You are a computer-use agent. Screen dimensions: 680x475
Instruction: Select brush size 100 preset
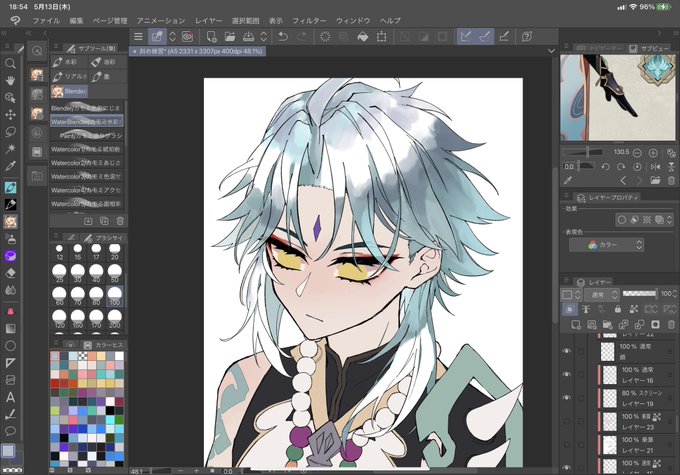pyautogui.click(x=114, y=296)
